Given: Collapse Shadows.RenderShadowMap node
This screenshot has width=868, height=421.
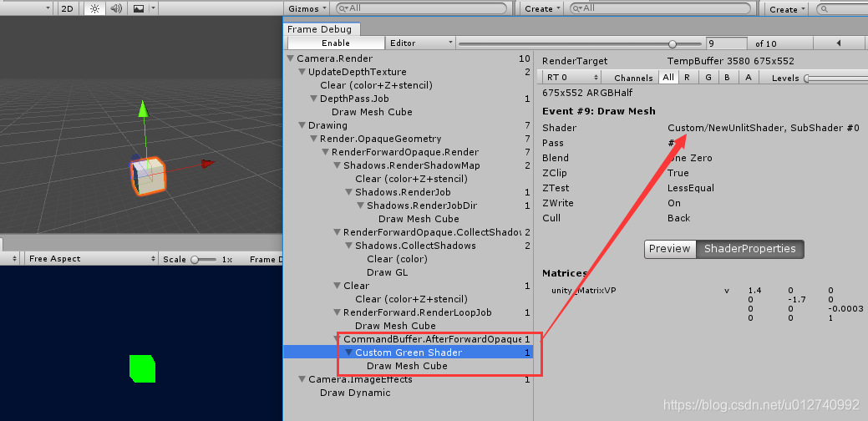Looking at the screenshot, I should pos(338,165).
